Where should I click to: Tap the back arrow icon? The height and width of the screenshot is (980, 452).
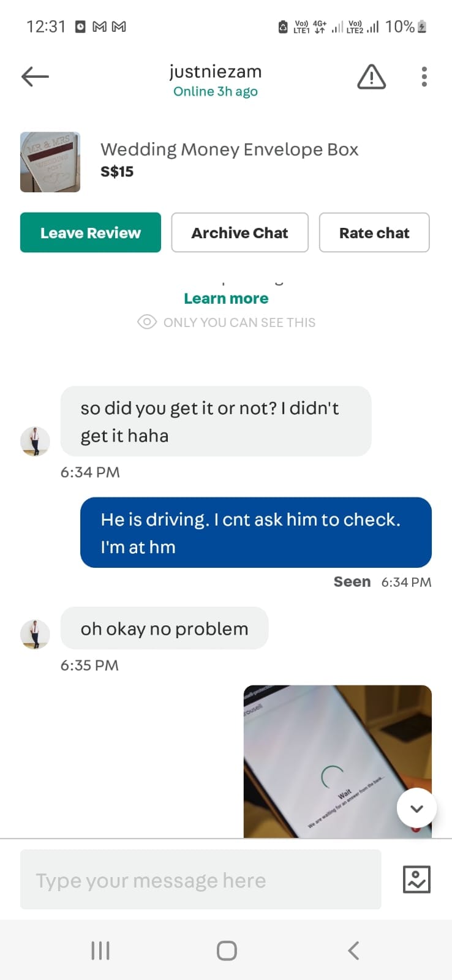point(35,77)
